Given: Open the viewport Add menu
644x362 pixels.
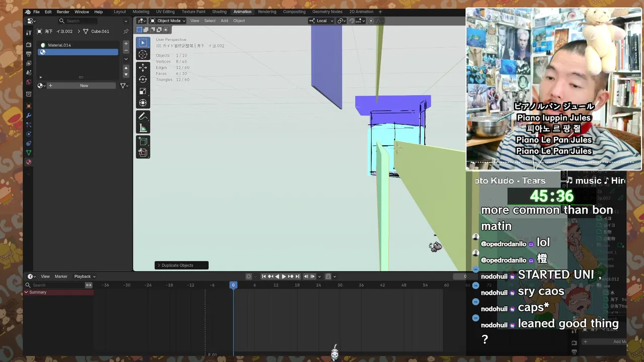Looking at the screenshot, I should [224, 21].
